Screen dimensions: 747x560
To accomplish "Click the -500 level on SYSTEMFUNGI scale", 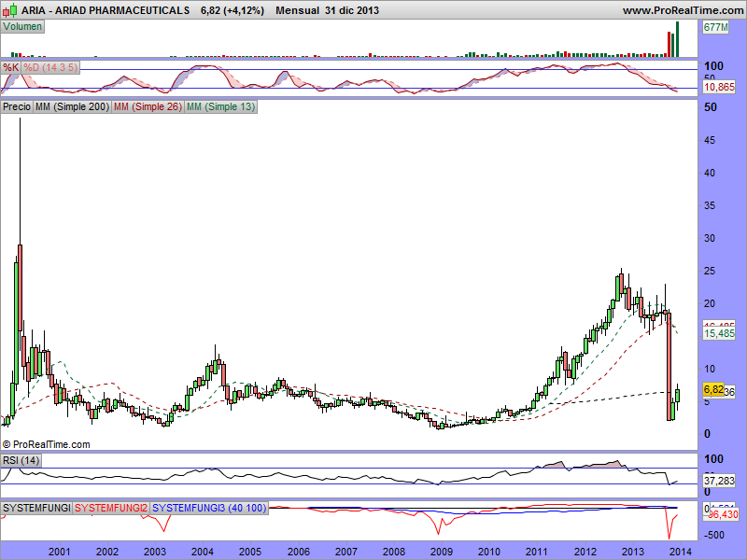I will tap(713, 535).
